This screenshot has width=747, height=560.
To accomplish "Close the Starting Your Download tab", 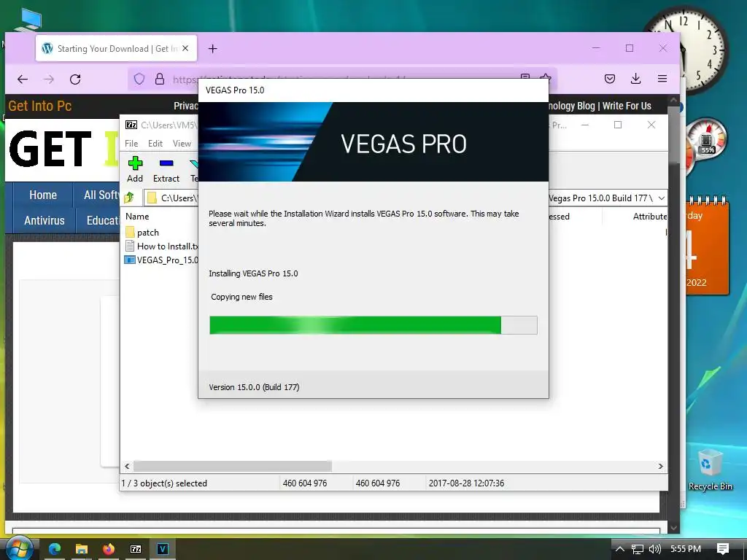I will click(185, 48).
